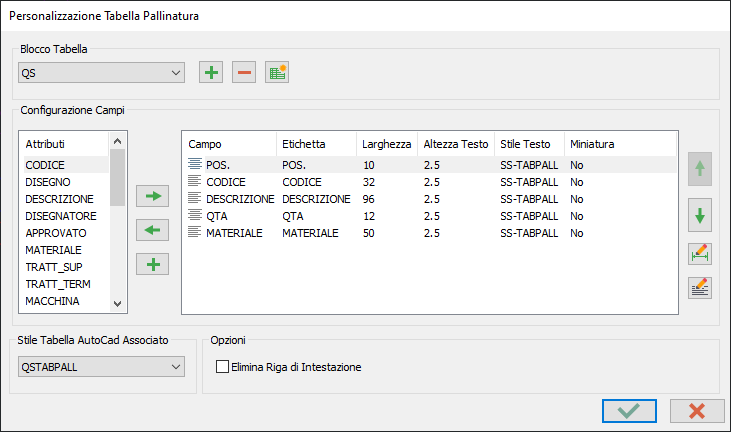Move selected field down with green down arrow

point(700,215)
